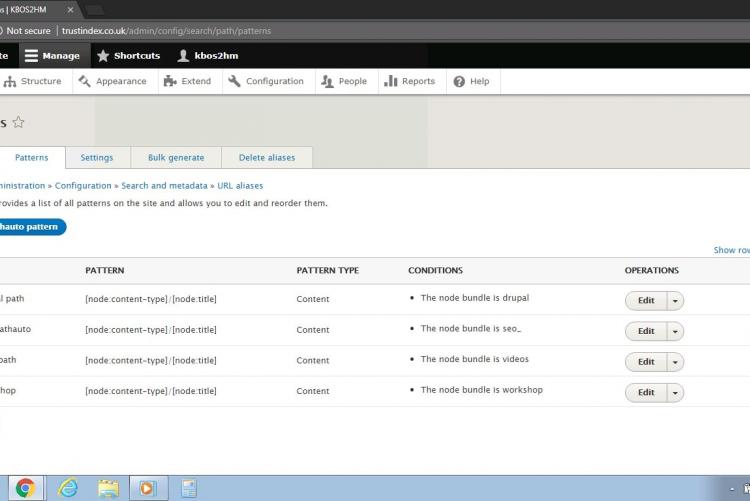Follow the Configuration breadcrumb link

[83, 186]
